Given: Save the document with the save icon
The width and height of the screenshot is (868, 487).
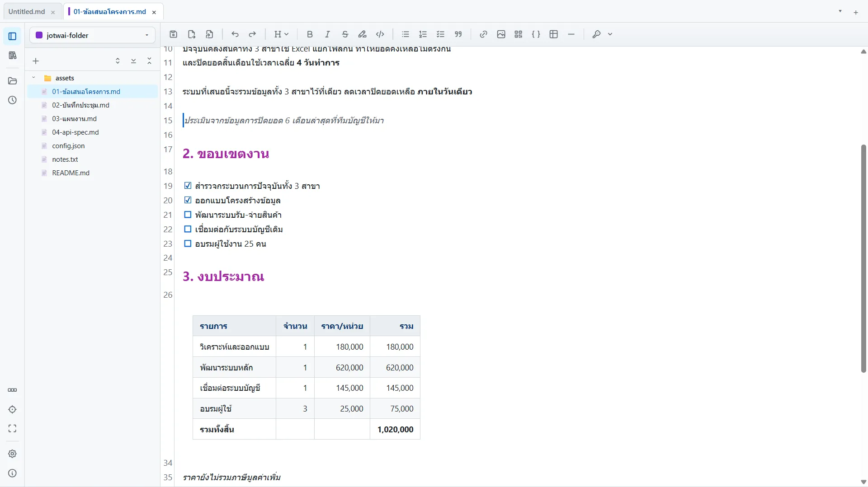Looking at the screenshot, I should pos(174,34).
